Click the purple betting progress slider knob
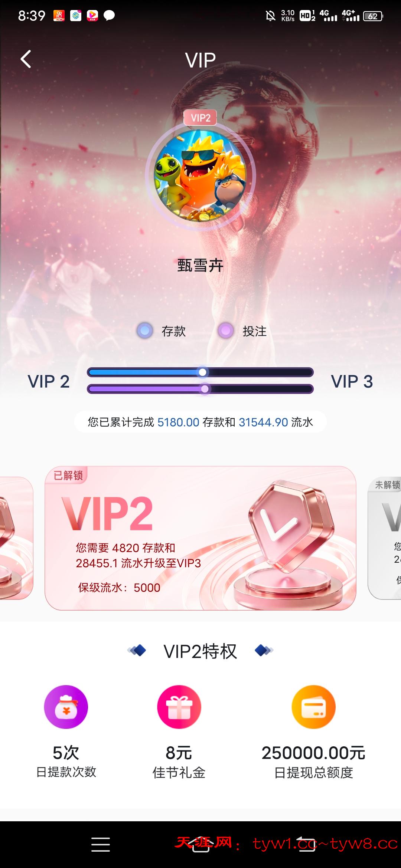401x868 pixels. pos(205,389)
